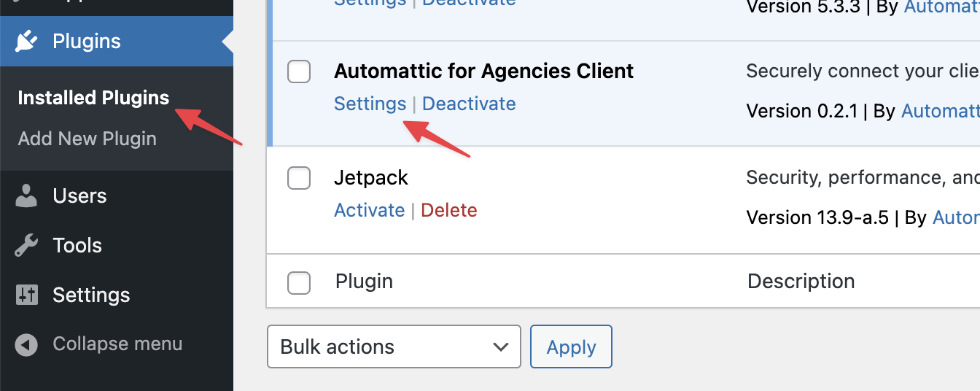The height and width of the screenshot is (391, 980).
Task: Click the Plugins plug icon
Action: [26, 42]
